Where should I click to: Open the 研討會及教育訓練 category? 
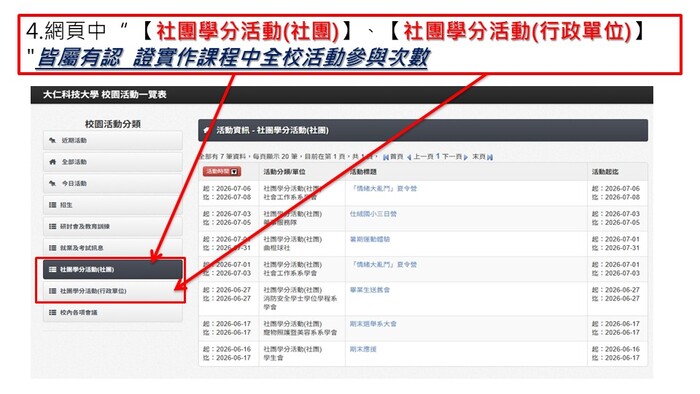tap(112, 226)
